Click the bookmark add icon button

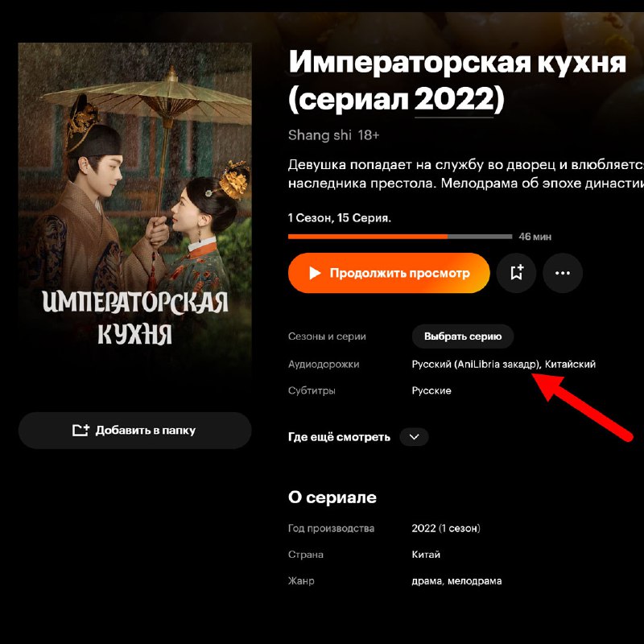click(x=516, y=273)
